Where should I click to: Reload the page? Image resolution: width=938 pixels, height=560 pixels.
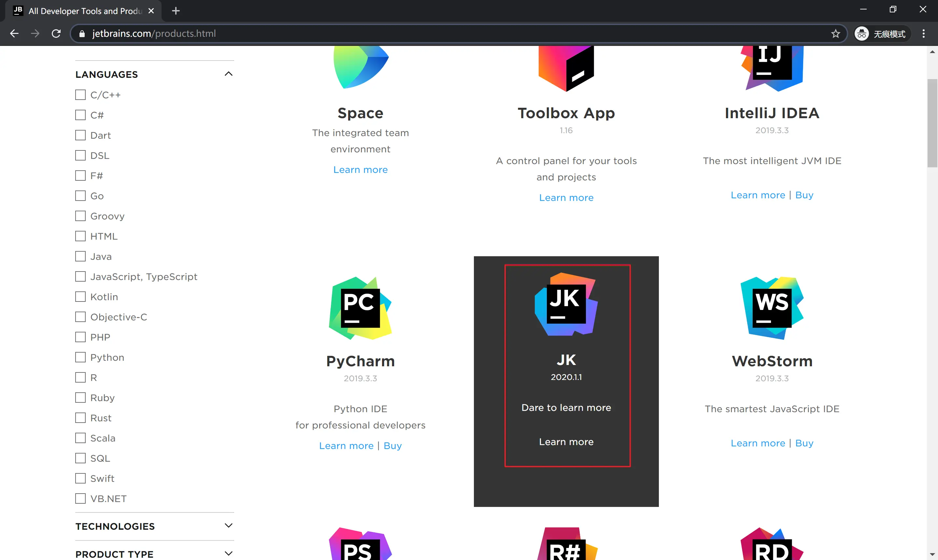(x=56, y=34)
